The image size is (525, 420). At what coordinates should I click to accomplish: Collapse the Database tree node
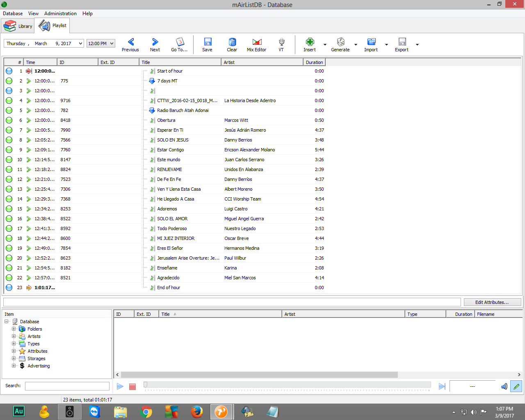(7, 322)
